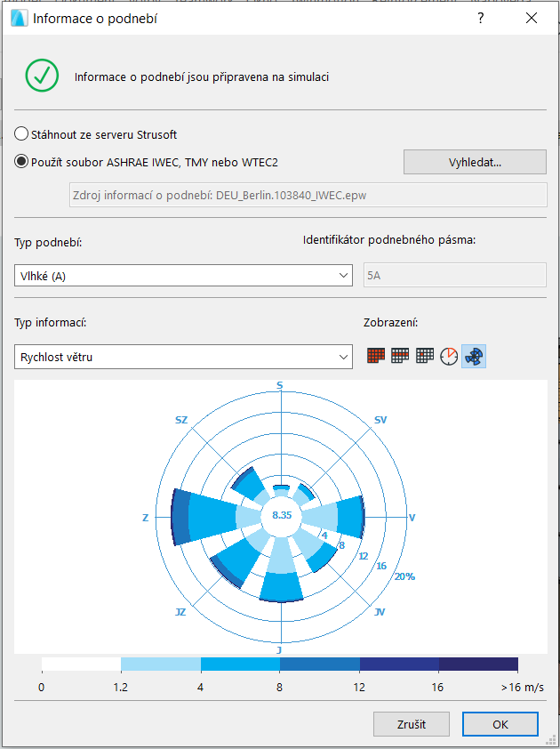Viewport: 560px width, 749px height.
Task: Open the 'Typ informací' dropdown
Action: tap(184, 357)
